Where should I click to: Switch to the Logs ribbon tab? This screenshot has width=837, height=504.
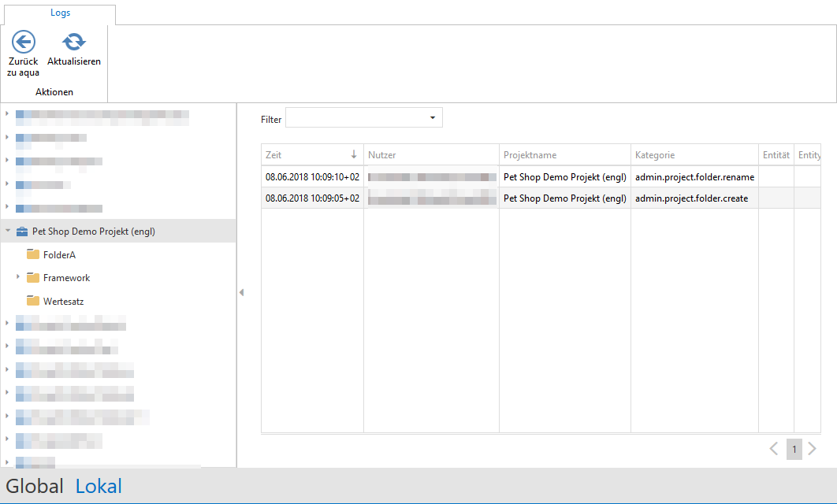60,13
